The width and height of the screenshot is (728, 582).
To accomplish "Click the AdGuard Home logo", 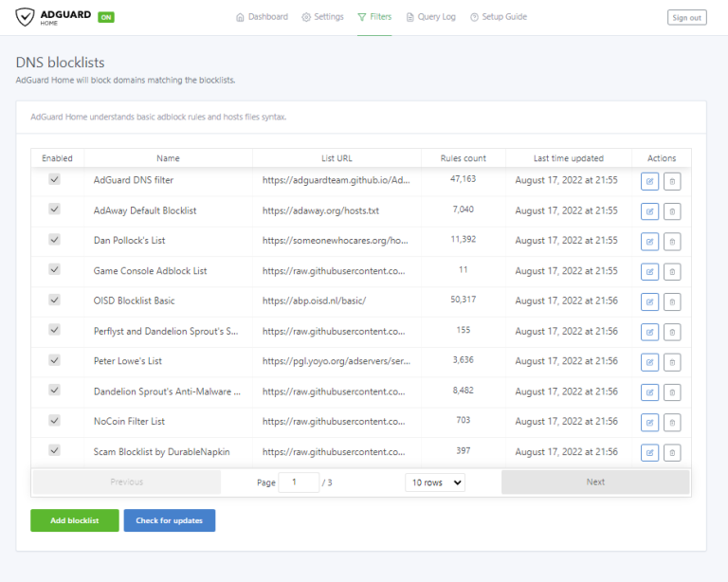I will tap(54, 17).
